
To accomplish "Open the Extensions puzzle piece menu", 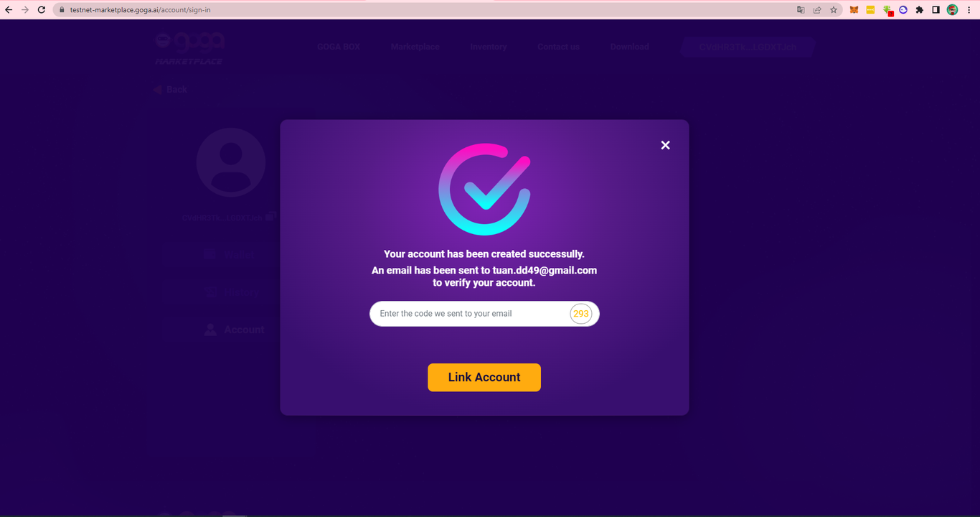I will 920,10.
